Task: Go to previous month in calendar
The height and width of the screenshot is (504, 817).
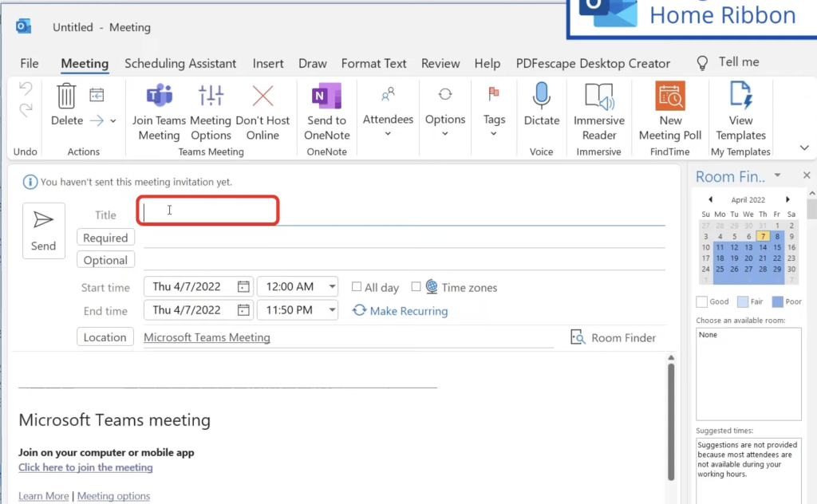Action: coord(710,199)
